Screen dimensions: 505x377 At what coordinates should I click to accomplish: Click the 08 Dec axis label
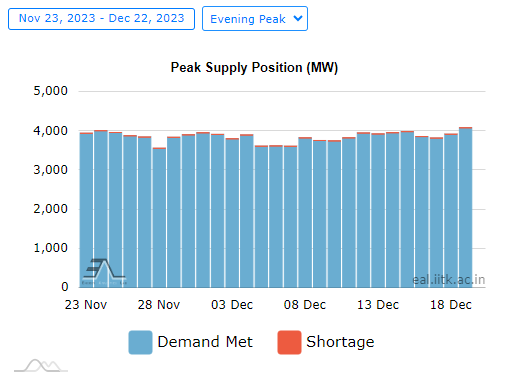click(305, 305)
